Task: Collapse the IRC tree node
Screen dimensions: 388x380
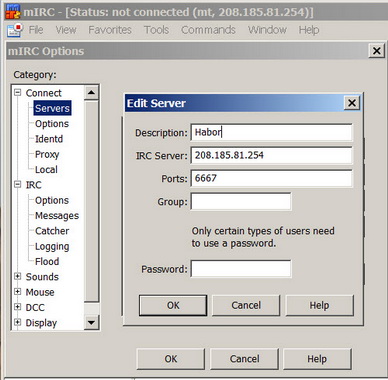Action: 18,184
